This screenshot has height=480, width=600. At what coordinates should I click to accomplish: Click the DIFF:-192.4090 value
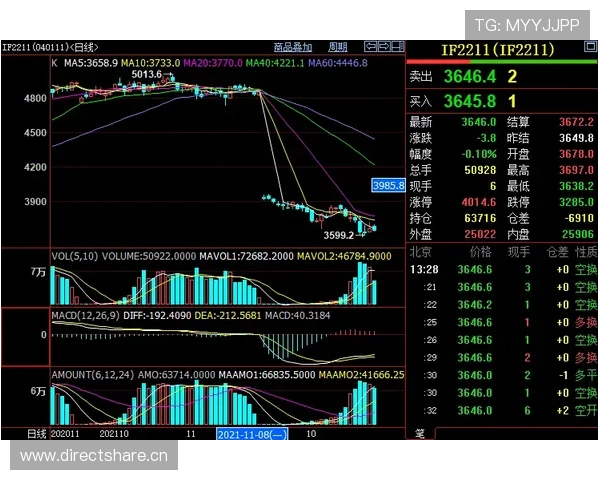point(157,315)
